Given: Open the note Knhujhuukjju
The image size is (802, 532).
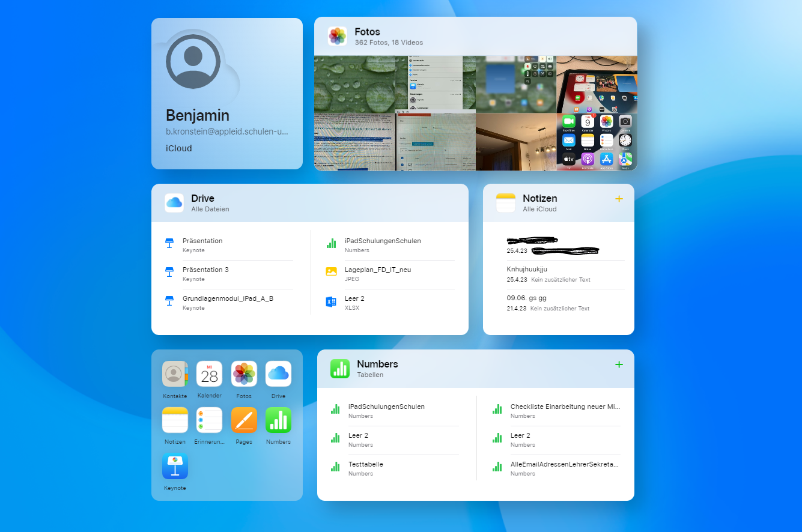Looking at the screenshot, I should pos(565,274).
